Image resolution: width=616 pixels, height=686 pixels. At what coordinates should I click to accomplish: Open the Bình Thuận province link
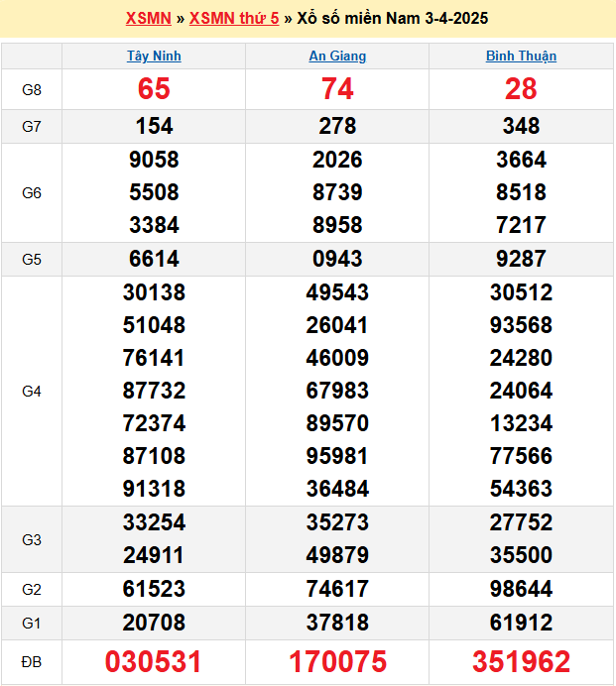pyautogui.click(x=521, y=57)
